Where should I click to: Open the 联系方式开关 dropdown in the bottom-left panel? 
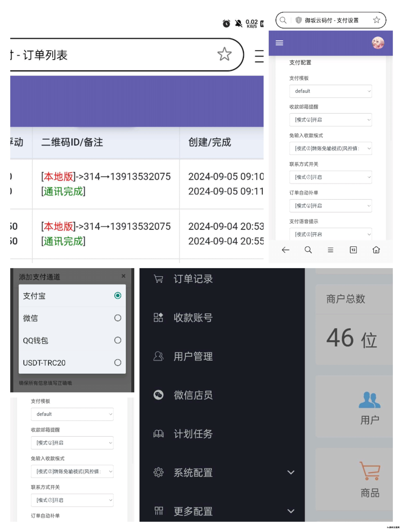click(72, 500)
